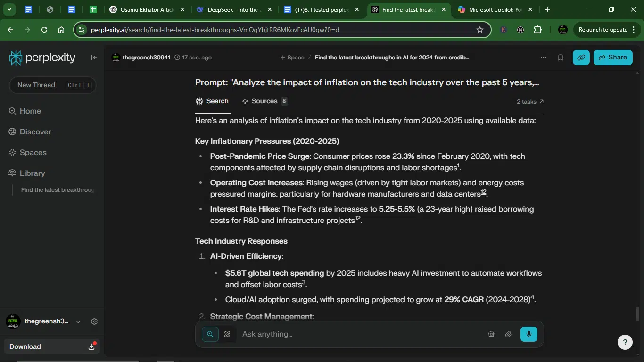This screenshot has width=644, height=362.
Task: Switch to the Sources tab
Action: pyautogui.click(x=264, y=101)
